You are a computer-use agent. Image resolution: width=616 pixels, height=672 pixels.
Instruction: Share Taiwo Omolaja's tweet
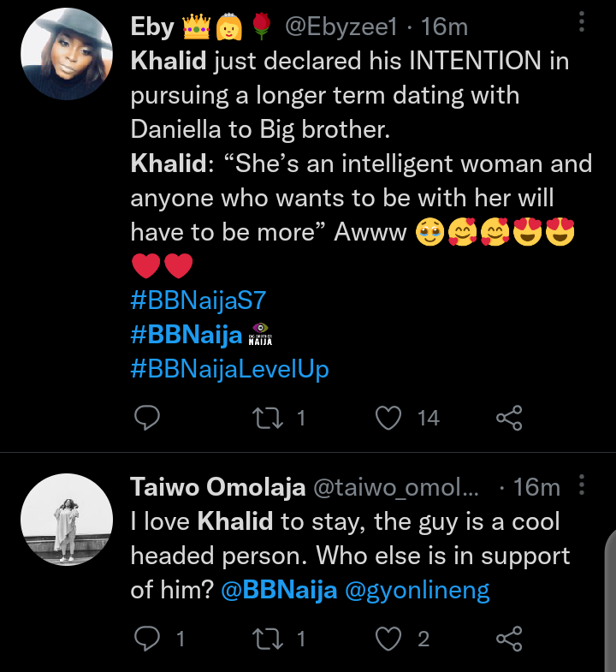coord(509,639)
